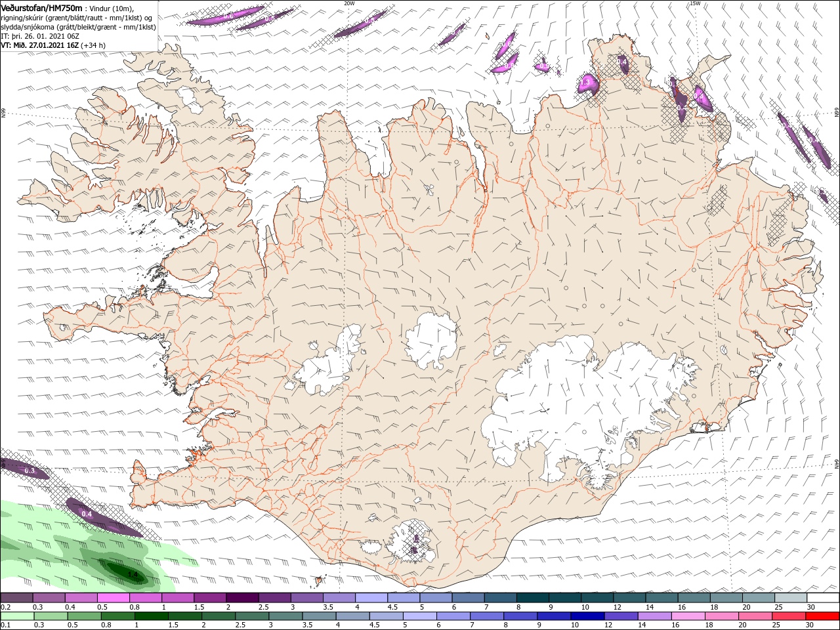Click the 20W longitude label
The image size is (840, 630).
[349, 3]
